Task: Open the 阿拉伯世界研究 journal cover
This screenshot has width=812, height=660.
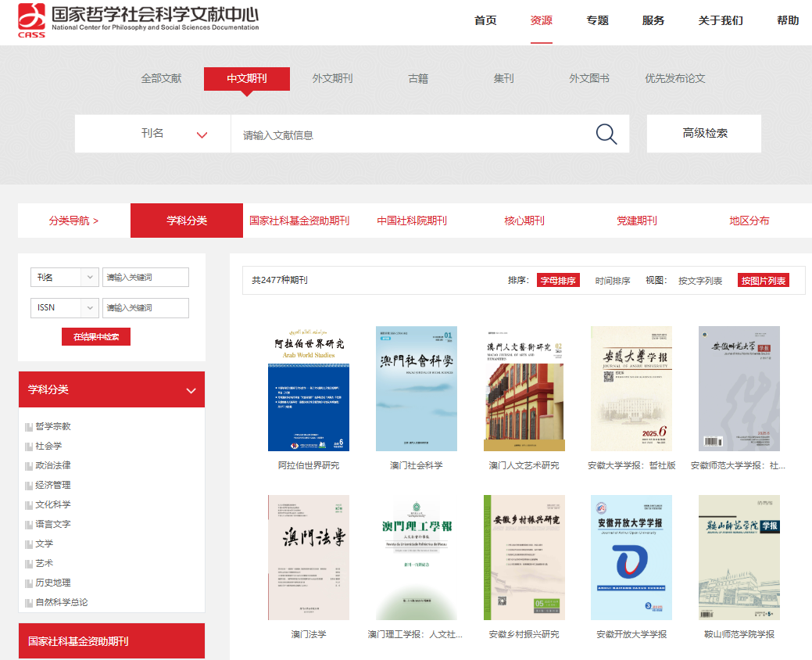Action: (x=308, y=389)
